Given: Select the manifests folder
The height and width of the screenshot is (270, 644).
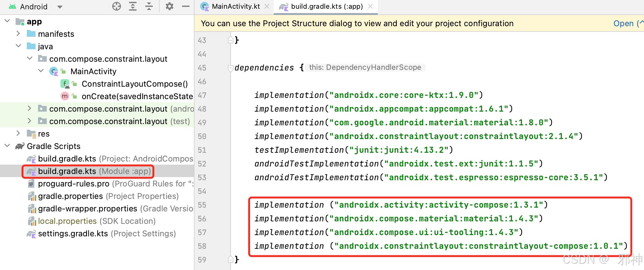Looking at the screenshot, I should (56, 34).
